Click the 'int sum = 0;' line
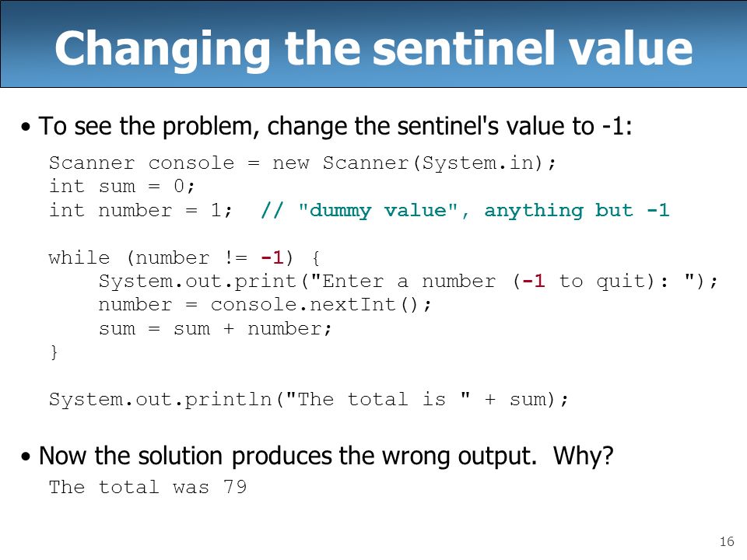This screenshot has height=560, width=747. pyautogui.click(x=122, y=186)
